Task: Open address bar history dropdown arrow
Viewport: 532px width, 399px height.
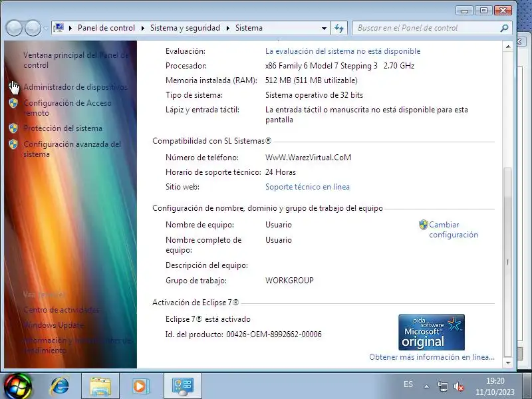Action: (324, 28)
